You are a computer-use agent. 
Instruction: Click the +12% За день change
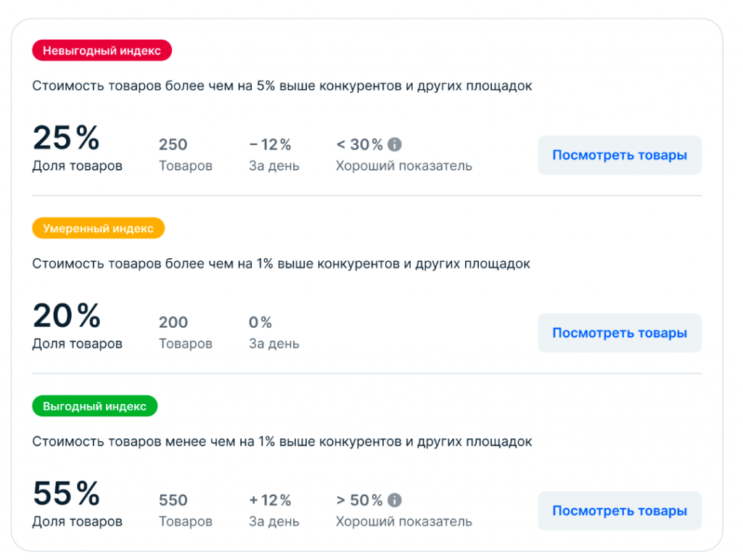click(x=270, y=500)
